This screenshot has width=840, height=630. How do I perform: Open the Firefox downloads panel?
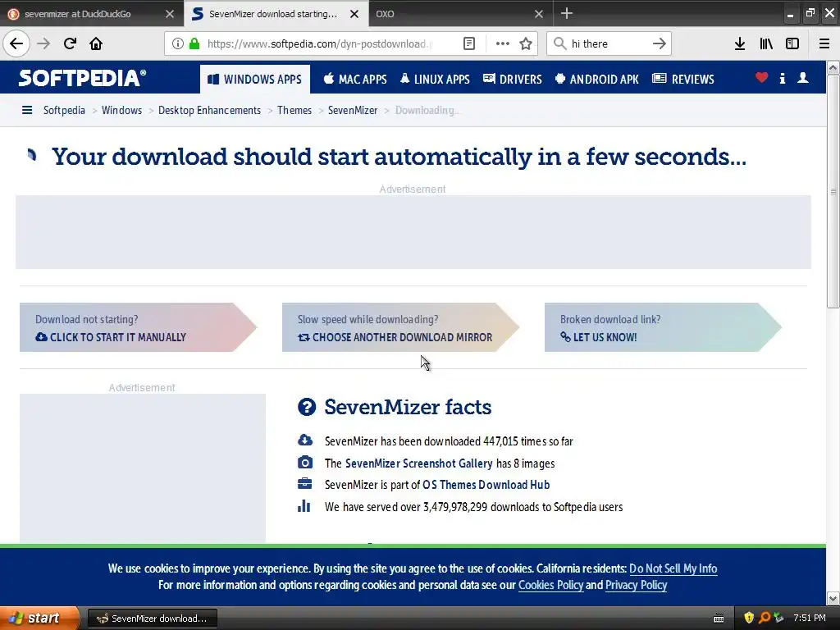(740, 43)
